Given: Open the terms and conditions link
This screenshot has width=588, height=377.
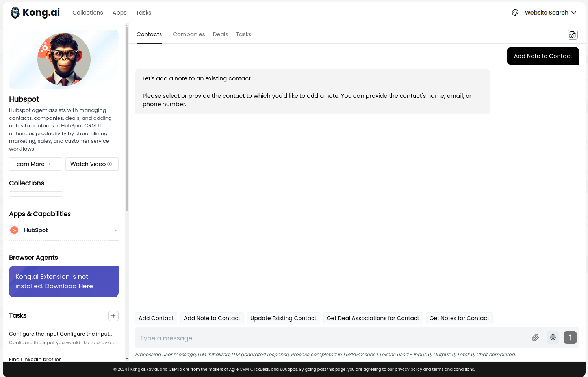Looking at the screenshot, I should click(x=453, y=369).
